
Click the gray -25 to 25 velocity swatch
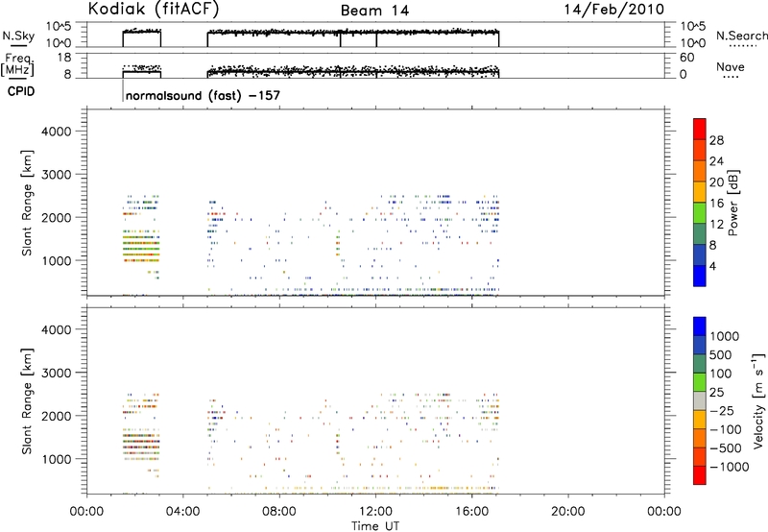(x=700, y=401)
